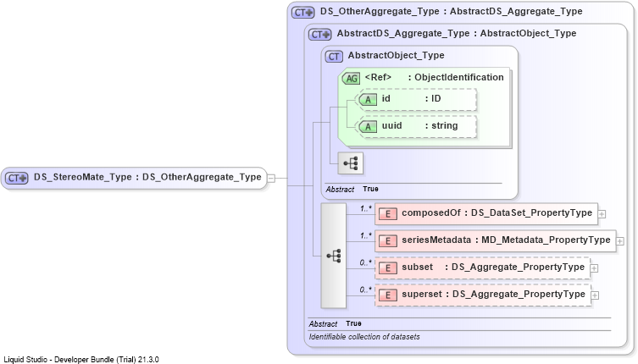Screen dimensions: 638x364
Task: Click the 0..* cardinality next to superset
Action: [366, 290]
